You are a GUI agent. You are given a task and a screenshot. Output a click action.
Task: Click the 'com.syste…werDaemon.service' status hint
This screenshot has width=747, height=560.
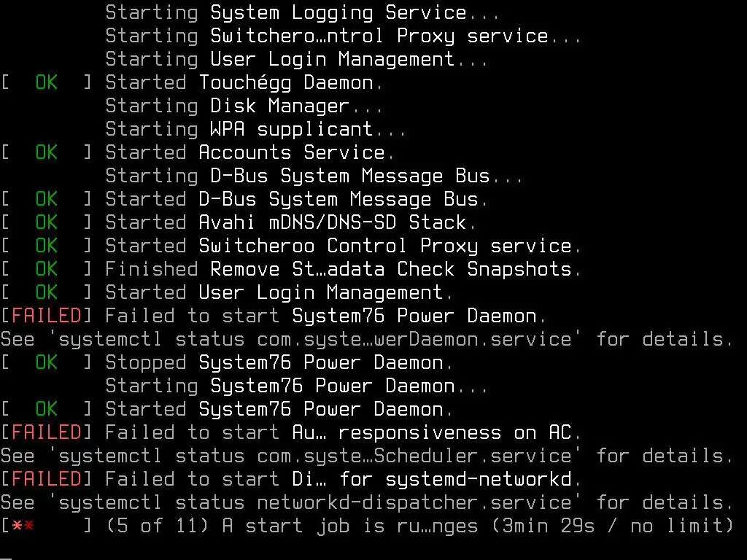pos(419,340)
